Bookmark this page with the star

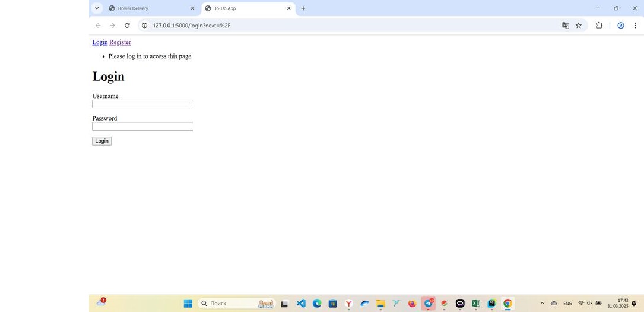[579, 26]
